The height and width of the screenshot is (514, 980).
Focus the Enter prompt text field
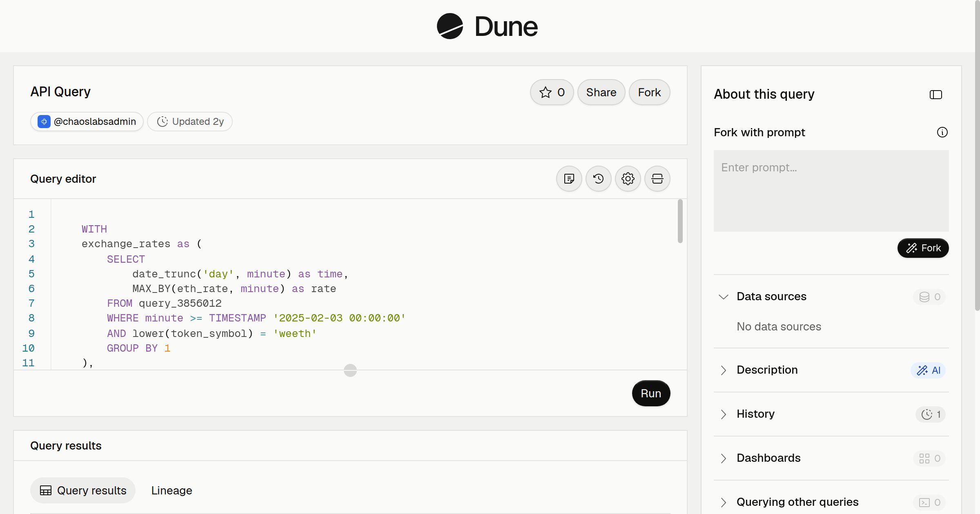click(x=831, y=191)
